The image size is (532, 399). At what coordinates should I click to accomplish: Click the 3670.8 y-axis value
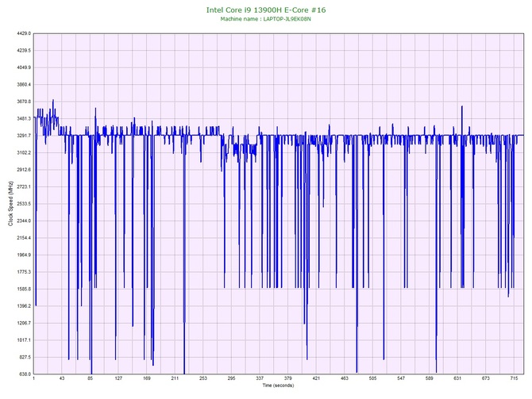pos(24,102)
